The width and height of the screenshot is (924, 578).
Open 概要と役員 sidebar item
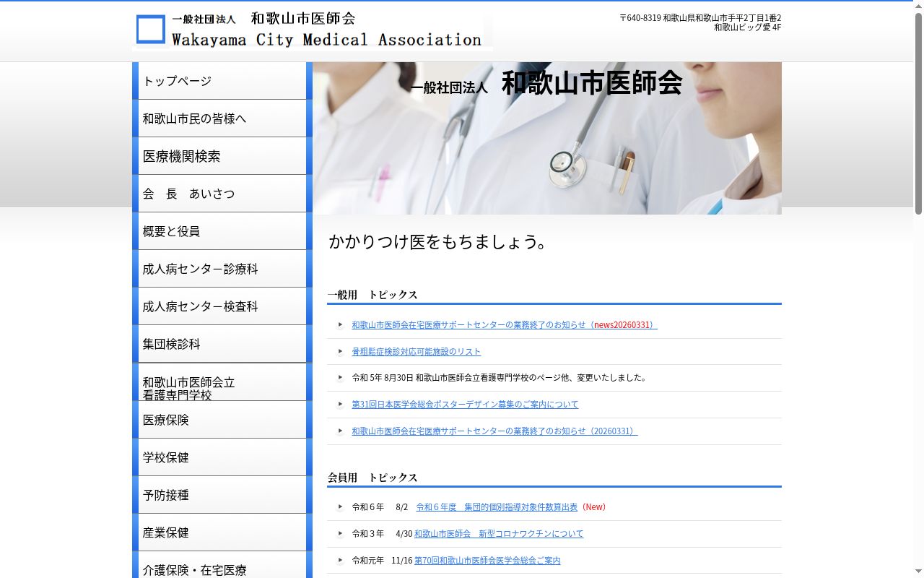[222, 231]
